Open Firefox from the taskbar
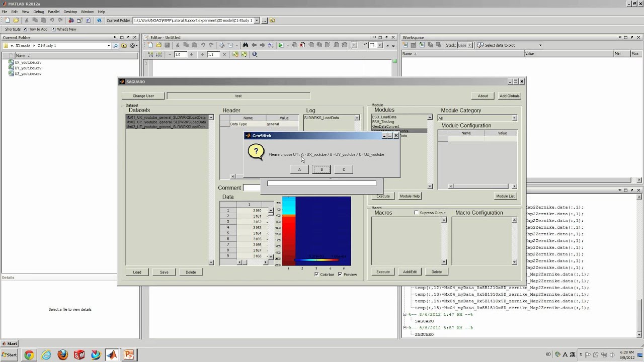 point(62,355)
